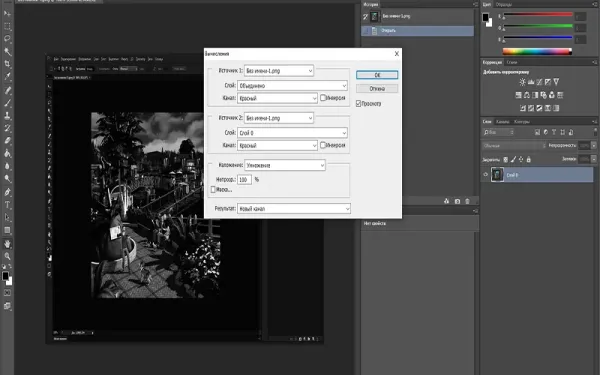Screen dimensions: 600x375
Task: Select the Horizontal Type tool
Action: (x=7, y=205)
